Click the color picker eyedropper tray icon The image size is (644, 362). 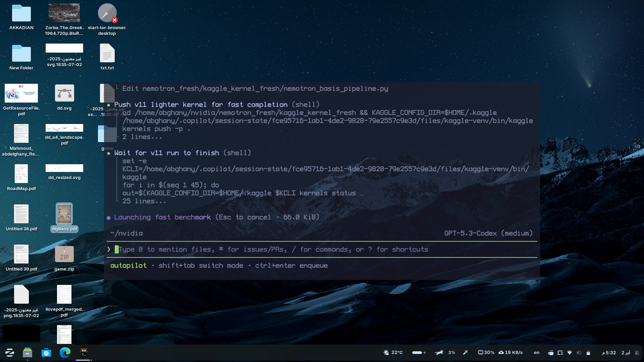pos(466,353)
